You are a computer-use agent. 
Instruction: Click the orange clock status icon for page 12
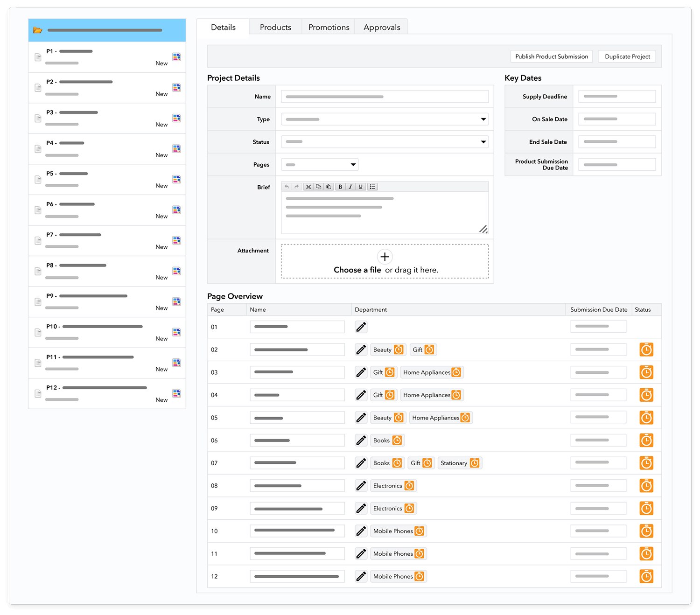[646, 576]
